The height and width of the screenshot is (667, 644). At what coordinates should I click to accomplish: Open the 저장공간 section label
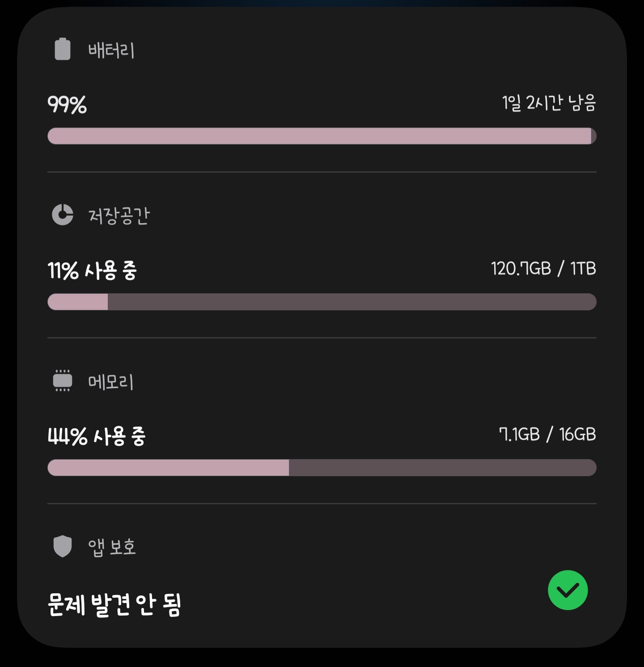point(119,216)
